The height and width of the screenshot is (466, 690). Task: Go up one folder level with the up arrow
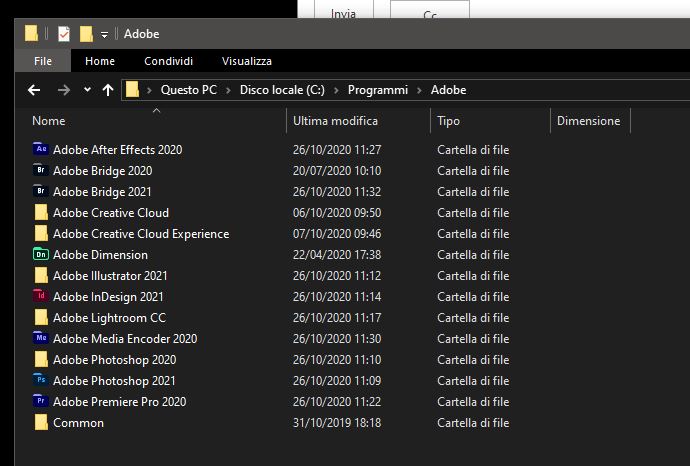click(108, 90)
